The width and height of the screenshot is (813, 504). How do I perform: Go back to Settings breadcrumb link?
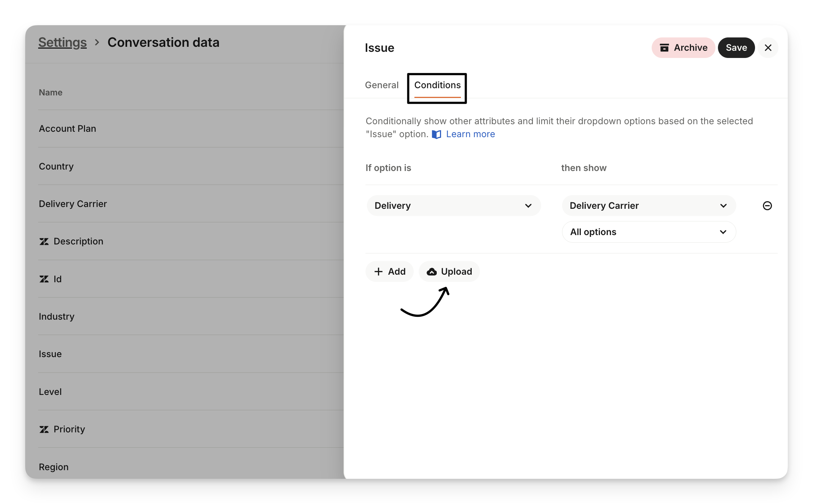point(62,42)
